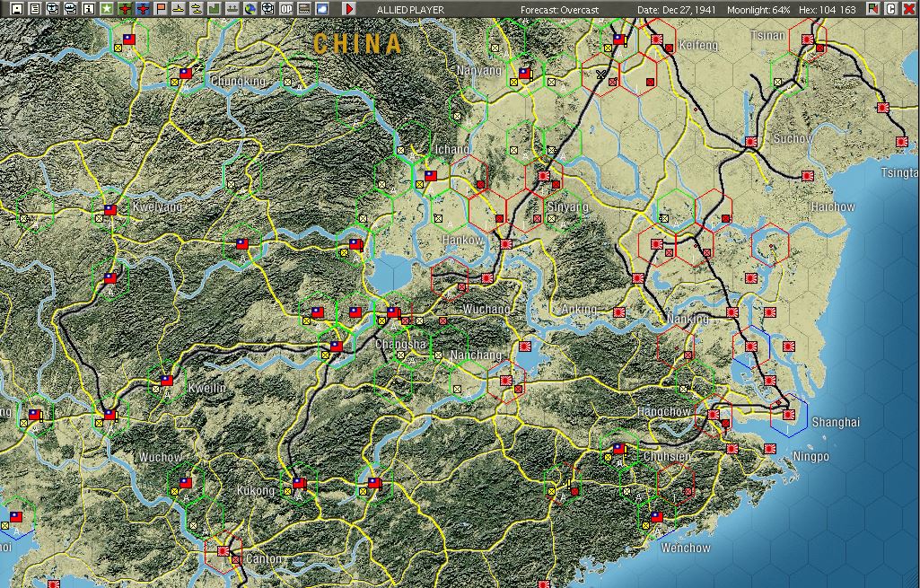Image resolution: width=920 pixels, height=588 pixels.
Task: Select Japanese flag unit at Hankow
Action: [505, 243]
